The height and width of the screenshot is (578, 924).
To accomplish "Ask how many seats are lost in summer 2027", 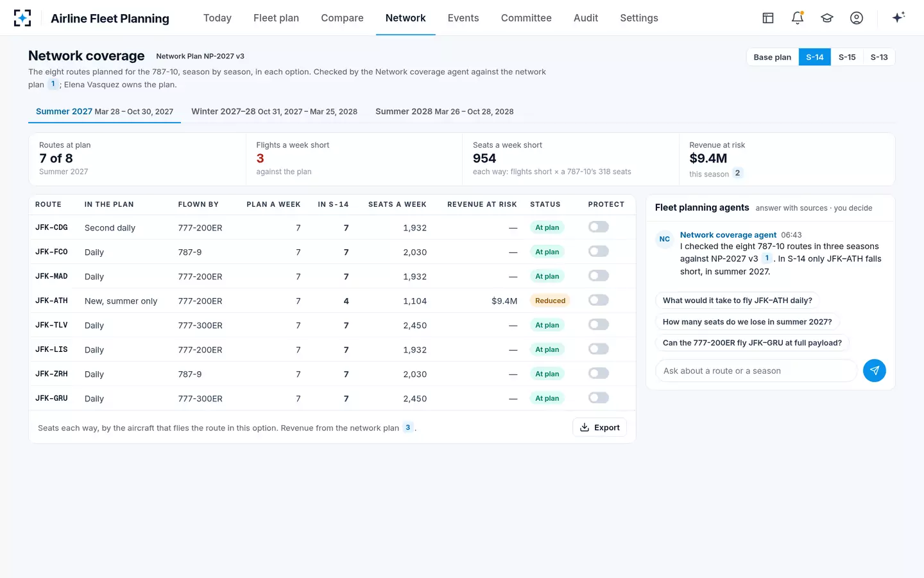I will pos(747,322).
